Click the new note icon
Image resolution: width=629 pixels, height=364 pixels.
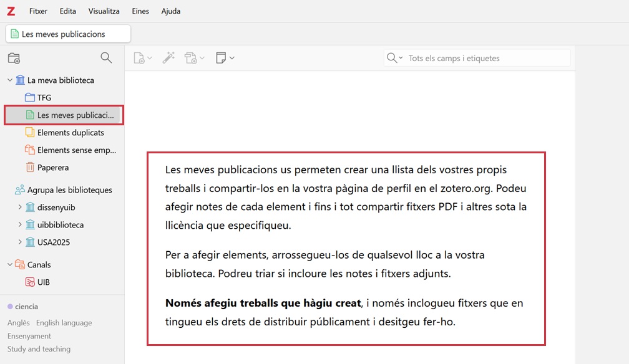click(x=221, y=58)
